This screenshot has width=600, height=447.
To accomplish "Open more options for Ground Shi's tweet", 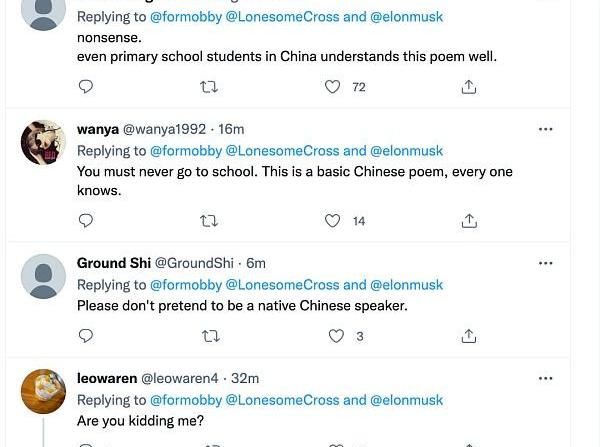I will click(x=545, y=263).
